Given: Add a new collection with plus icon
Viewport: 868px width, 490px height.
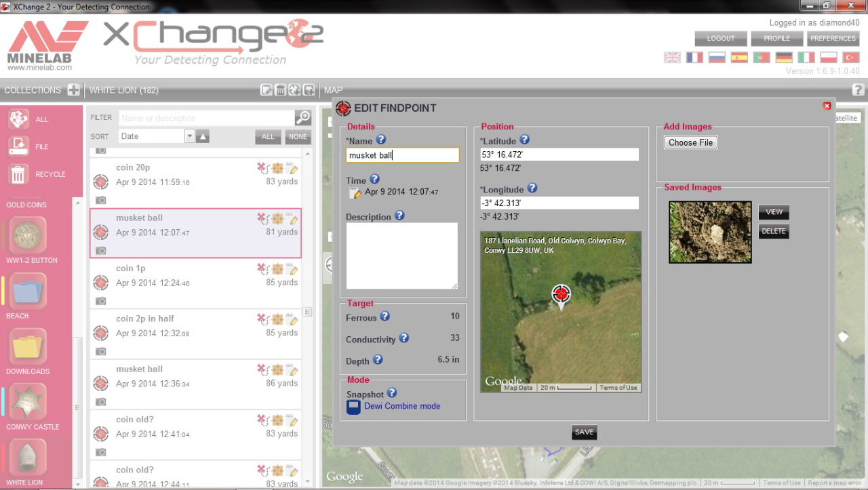Looking at the screenshot, I should [73, 90].
